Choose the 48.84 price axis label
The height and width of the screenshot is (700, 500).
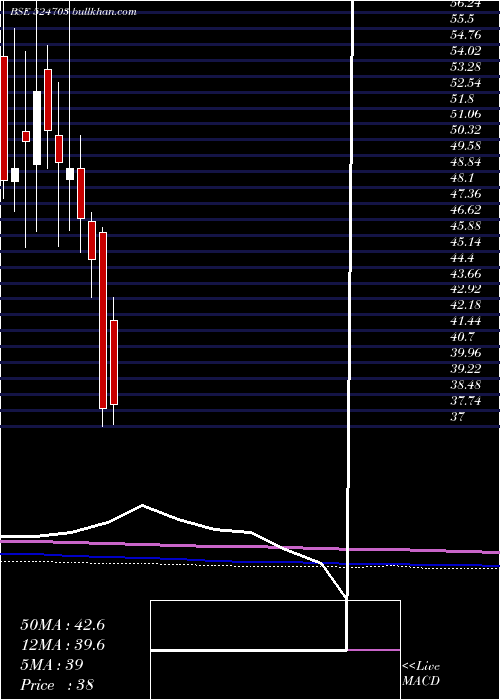click(465, 162)
